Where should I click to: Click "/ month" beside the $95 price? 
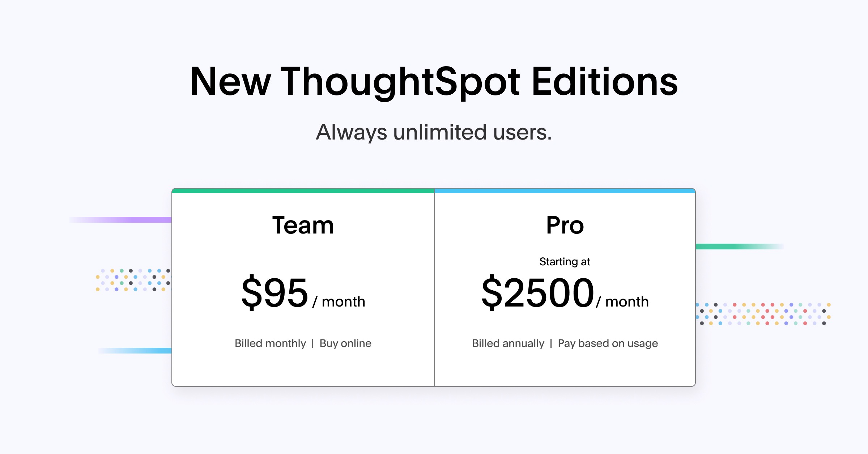pyautogui.click(x=339, y=302)
